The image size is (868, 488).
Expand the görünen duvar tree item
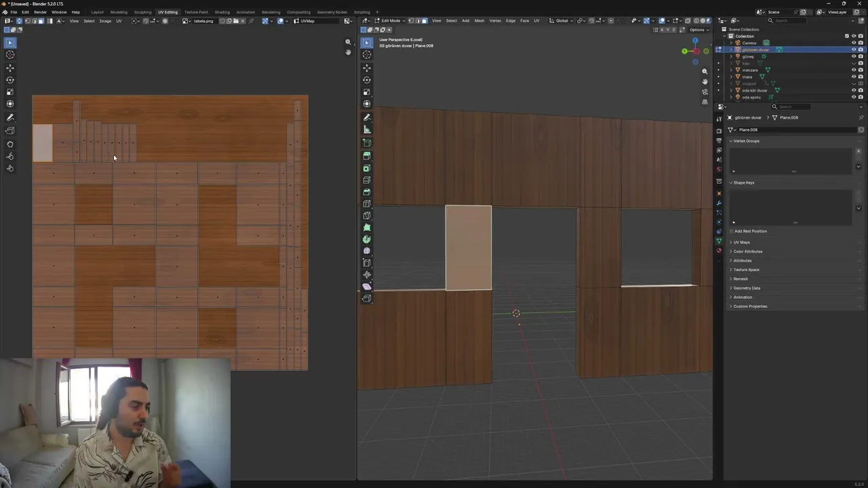(731, 49)
